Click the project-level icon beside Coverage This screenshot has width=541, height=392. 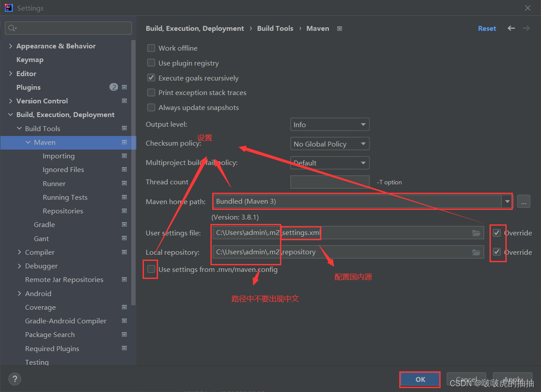click(124, 307)
